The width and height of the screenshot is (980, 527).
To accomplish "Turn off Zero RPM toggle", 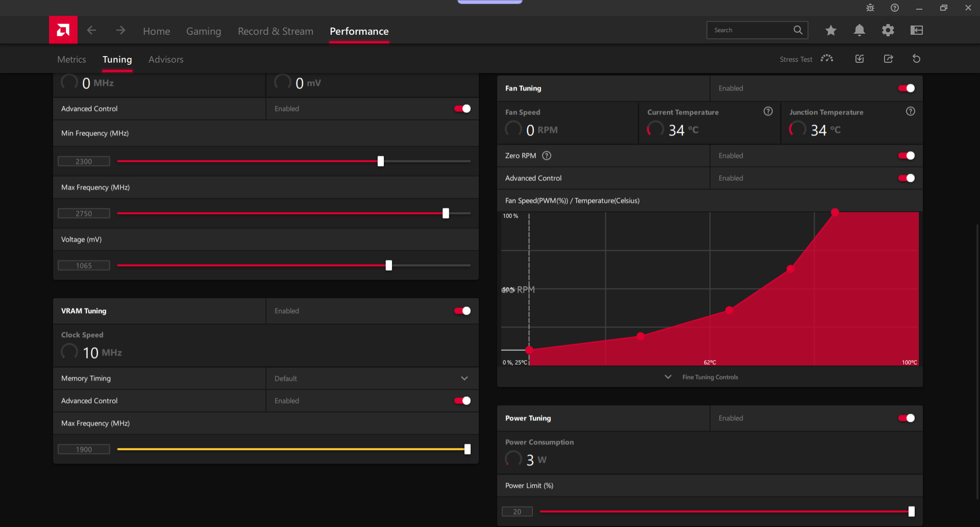I will point(906,156).
